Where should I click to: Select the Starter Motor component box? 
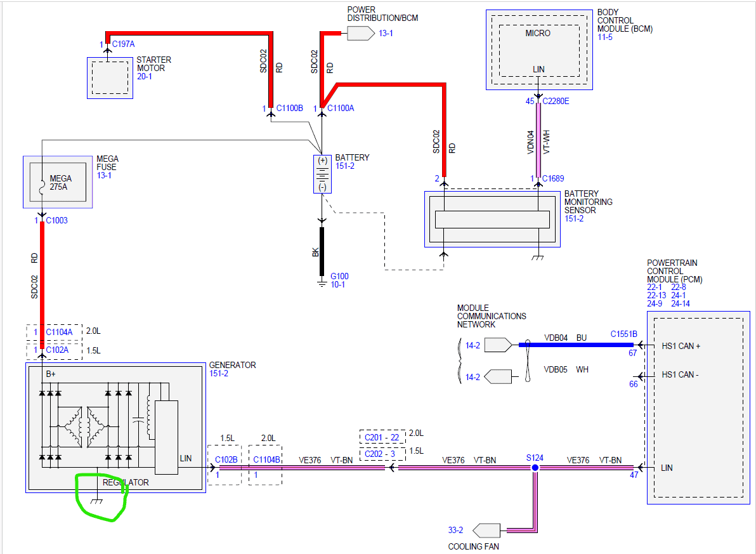click(110, 77)
